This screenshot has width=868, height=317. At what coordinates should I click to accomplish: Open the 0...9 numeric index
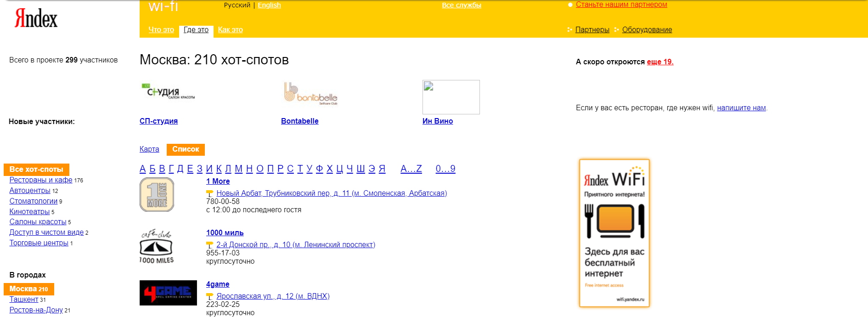click(x=445, y=169)
